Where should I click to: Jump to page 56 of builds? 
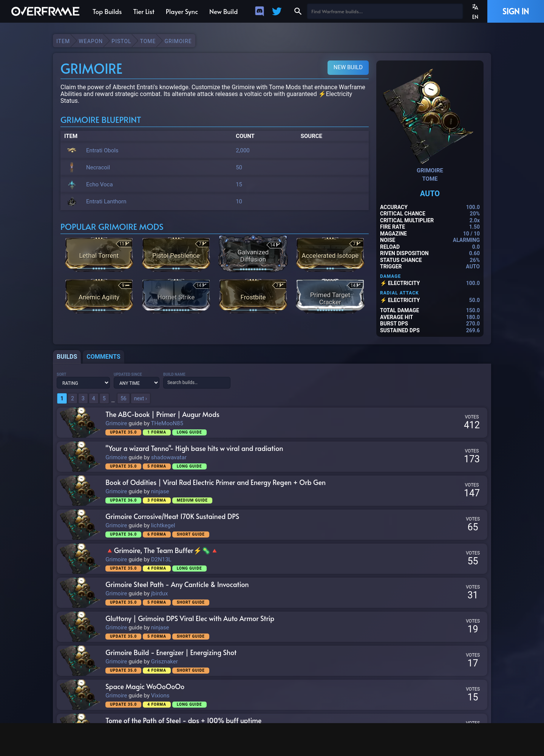(124, 398)
